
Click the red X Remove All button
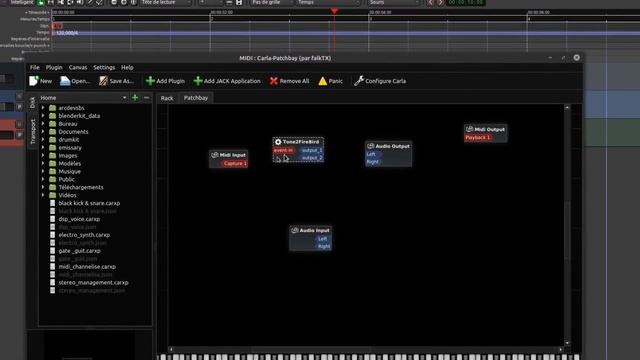pyautogui.click(x=289, y=81)
